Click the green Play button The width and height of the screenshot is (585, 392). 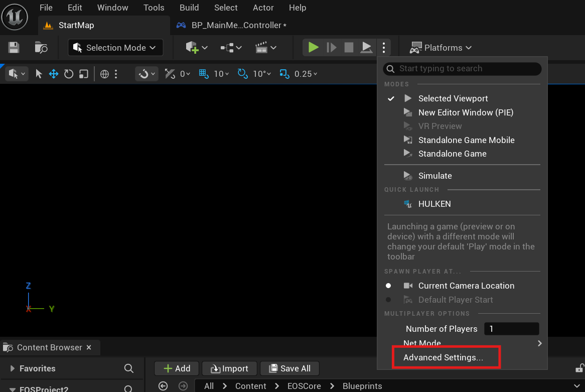[x=314, y=48]
